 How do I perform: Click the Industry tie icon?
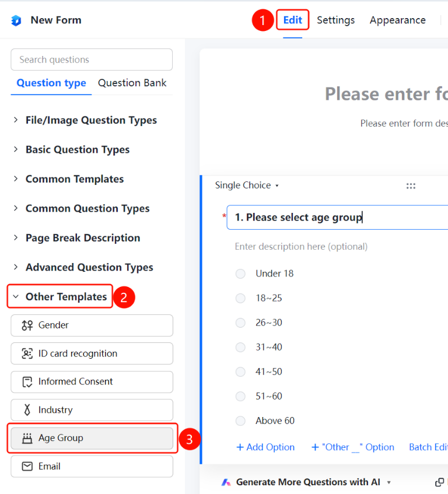coord(27,410)
